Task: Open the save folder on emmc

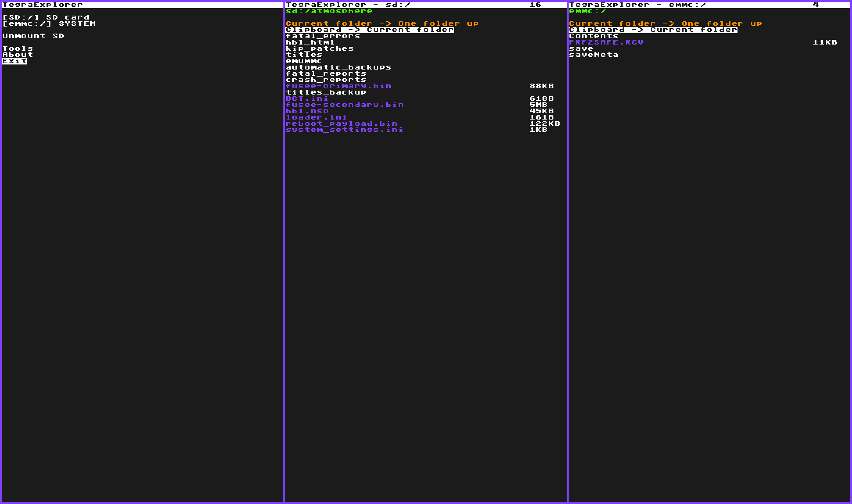Action: click(581, 48)
